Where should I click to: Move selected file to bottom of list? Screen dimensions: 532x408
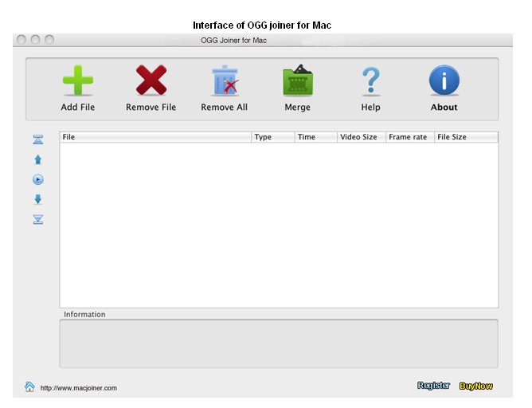(x=38, y=220)
